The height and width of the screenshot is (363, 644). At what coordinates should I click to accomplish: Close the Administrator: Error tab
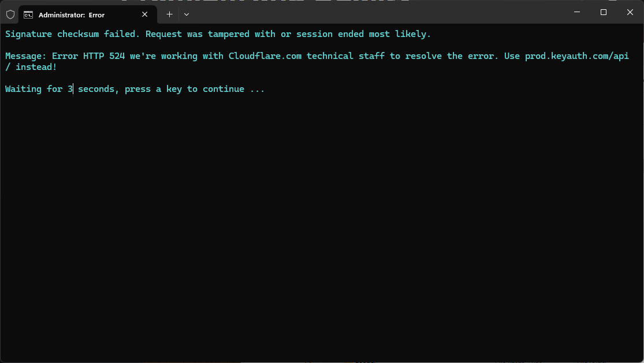pos(144,14)
